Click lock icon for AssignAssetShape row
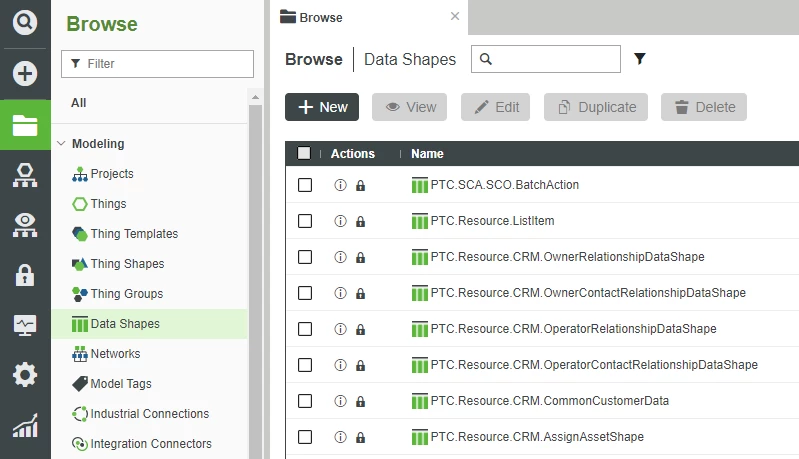Image resolution: width=799 pixels, height=459 pixels. point(360,437)
